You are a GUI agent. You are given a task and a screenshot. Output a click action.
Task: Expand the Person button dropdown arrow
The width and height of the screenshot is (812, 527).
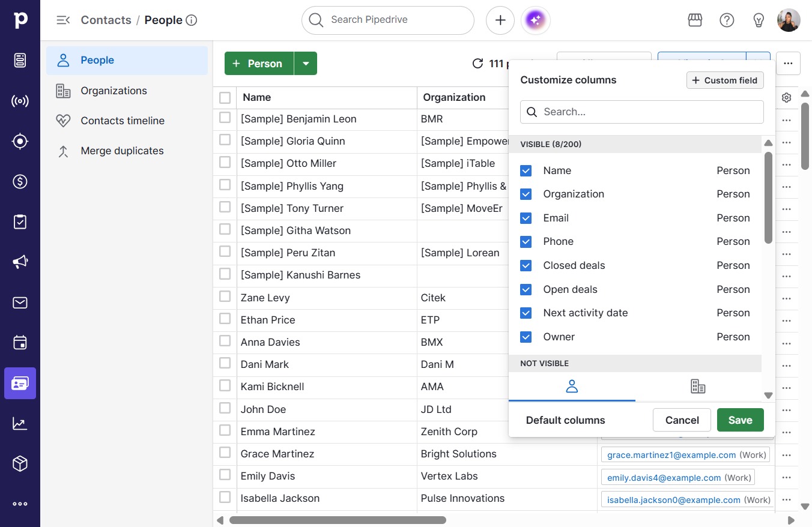(x=306, y=64)
